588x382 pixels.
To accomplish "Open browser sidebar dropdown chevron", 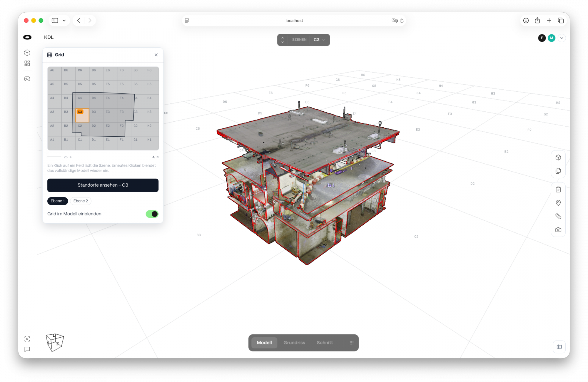I will pyautogui.click(x=64, y=20).
